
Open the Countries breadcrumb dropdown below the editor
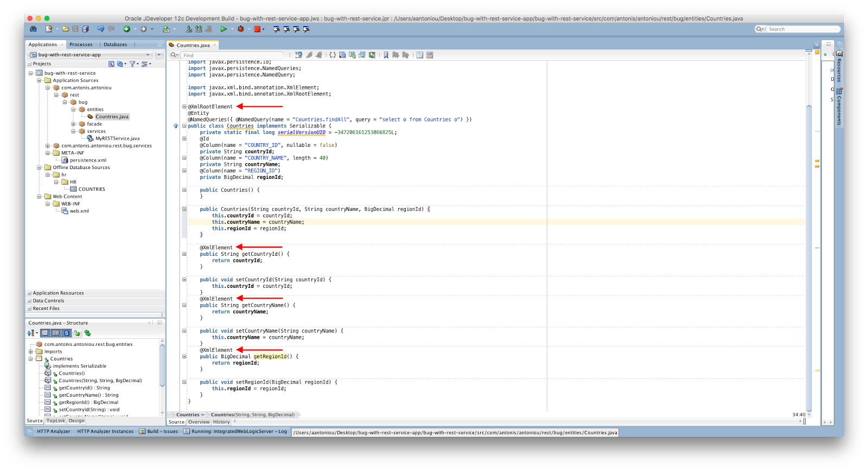[x=203, y=415]
